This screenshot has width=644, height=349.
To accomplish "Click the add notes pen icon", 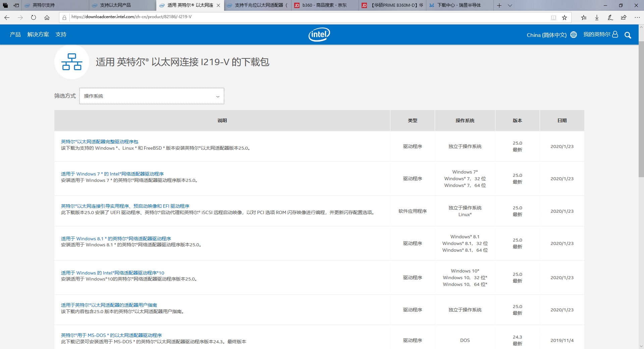I will pos(610,17).
